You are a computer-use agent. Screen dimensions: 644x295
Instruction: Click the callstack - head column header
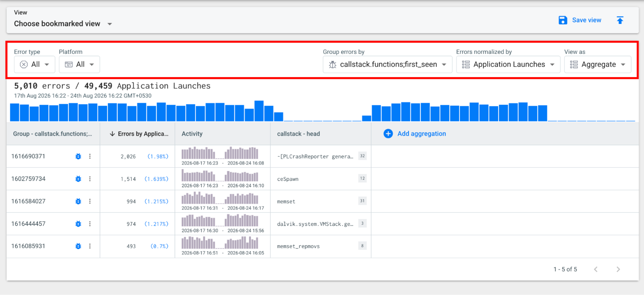[x=298, y=134]
